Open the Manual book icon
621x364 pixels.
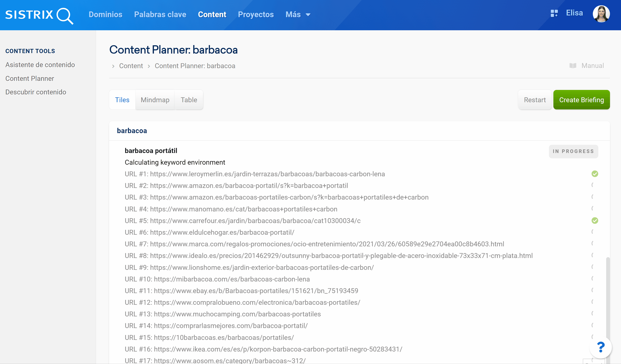[x=573, y=66]
